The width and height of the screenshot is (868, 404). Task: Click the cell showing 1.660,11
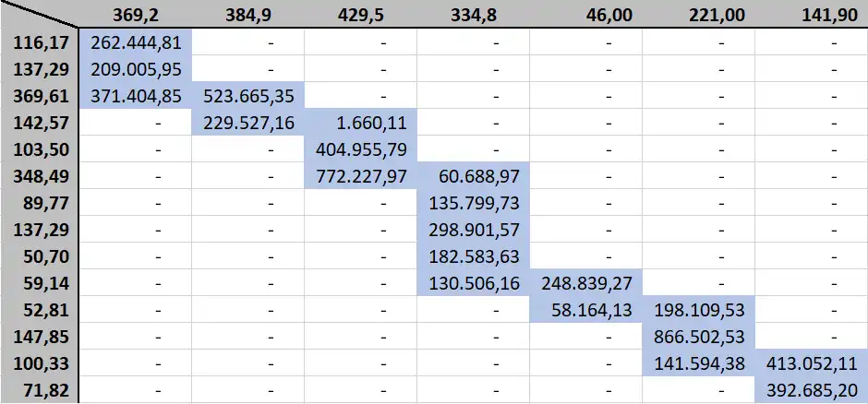pyautogui.click(x=361, y=122)
